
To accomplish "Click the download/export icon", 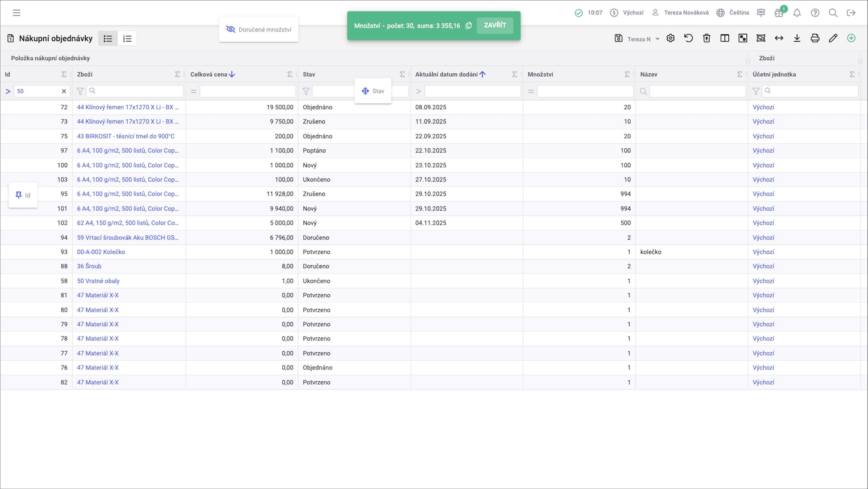I will tap(797, 39).
